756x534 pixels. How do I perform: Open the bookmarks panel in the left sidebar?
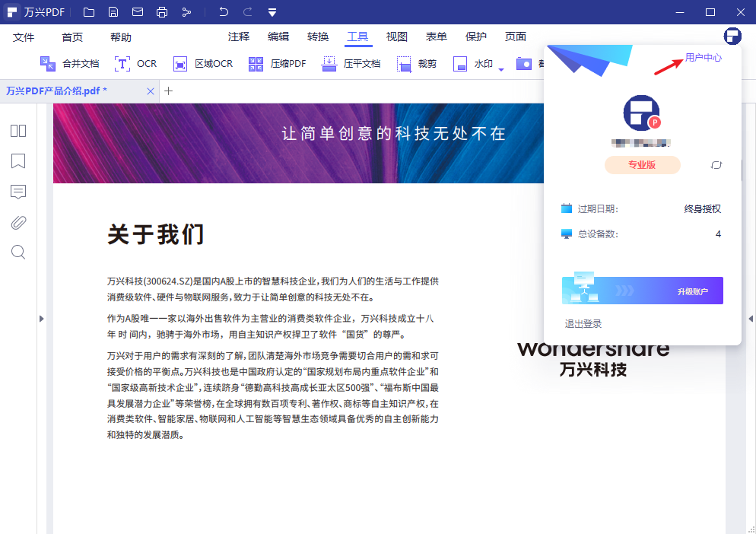[17, 161]
